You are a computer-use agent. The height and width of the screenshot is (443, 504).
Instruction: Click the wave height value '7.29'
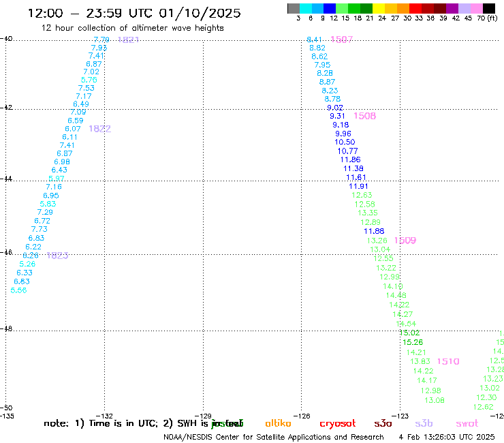pos(45,212)
